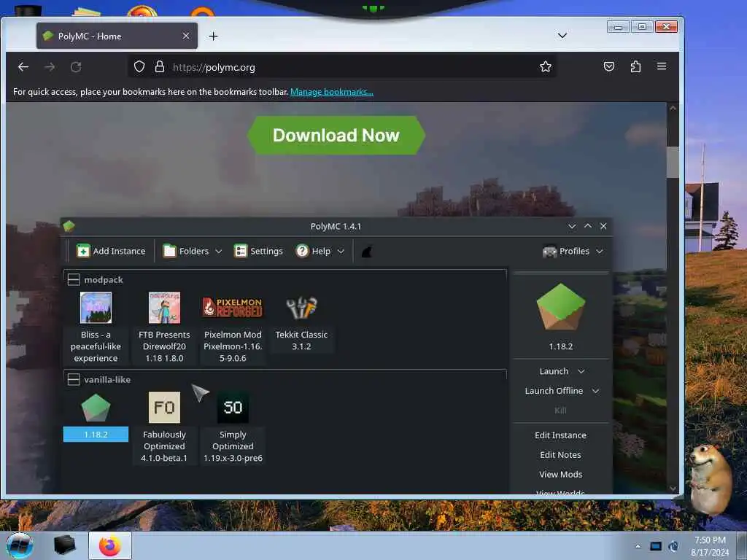Image resolution: width=747 pixels, height=560 pixels.
Task: Open the browser Extensions puzzle icon
Action: tap(635, 66)
